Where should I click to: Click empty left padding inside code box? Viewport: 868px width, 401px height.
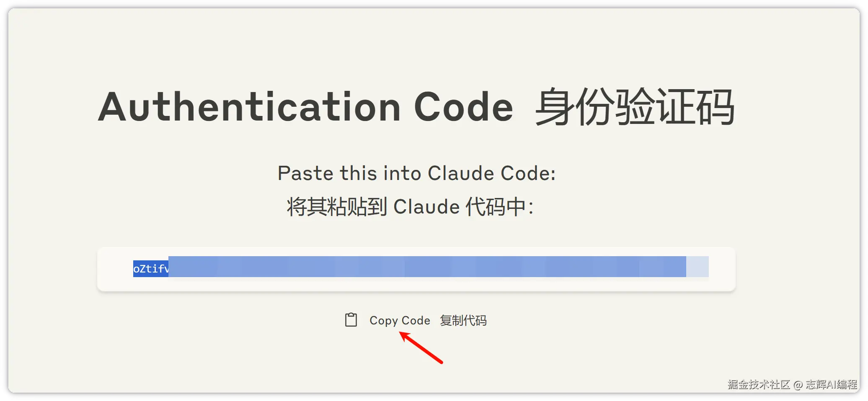click(x=116, y=269)
